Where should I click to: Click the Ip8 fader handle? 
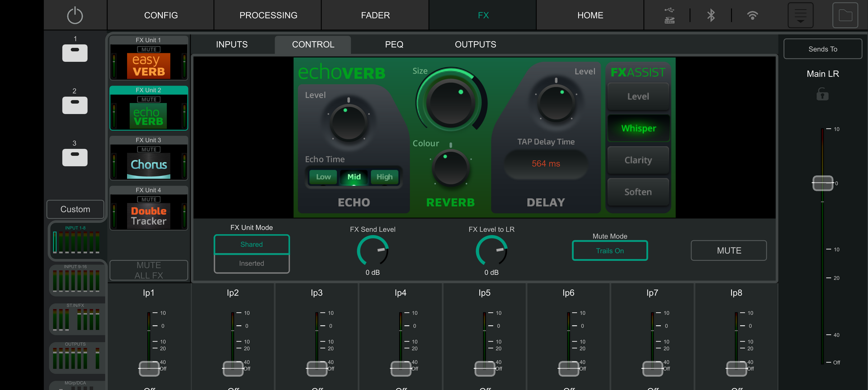click(737, 369)
